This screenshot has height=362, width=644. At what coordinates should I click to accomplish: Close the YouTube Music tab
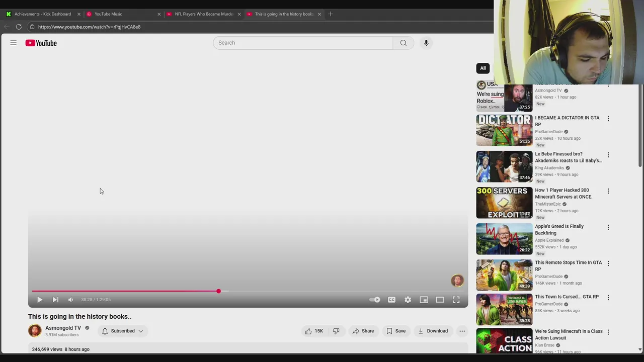pos(159,14)
